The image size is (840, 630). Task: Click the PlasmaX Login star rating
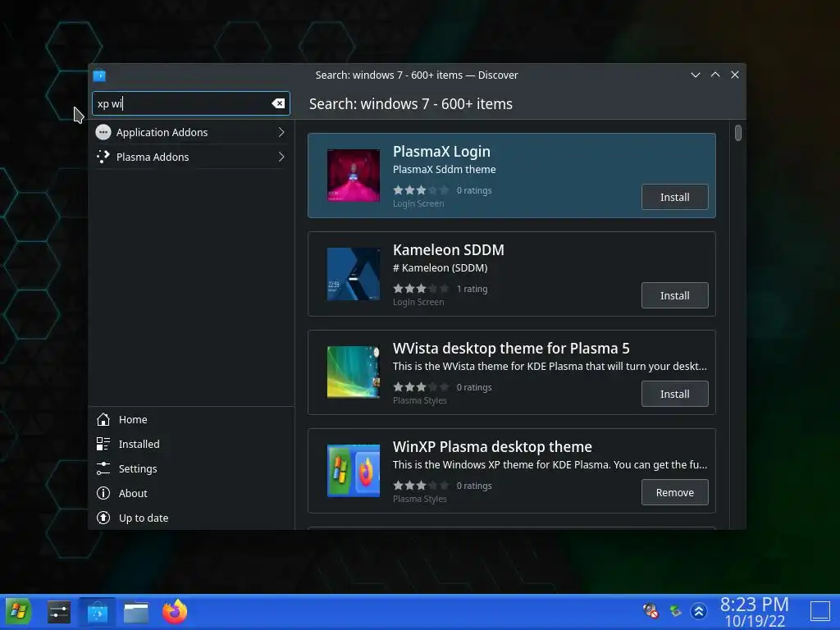click(421, 190)
